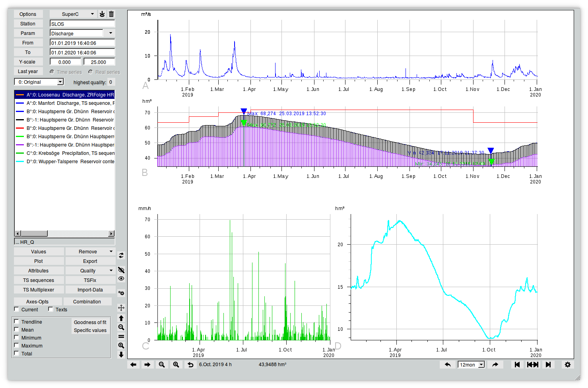
Task: Click the double gears settings icon
Action: tap(121, 293)
